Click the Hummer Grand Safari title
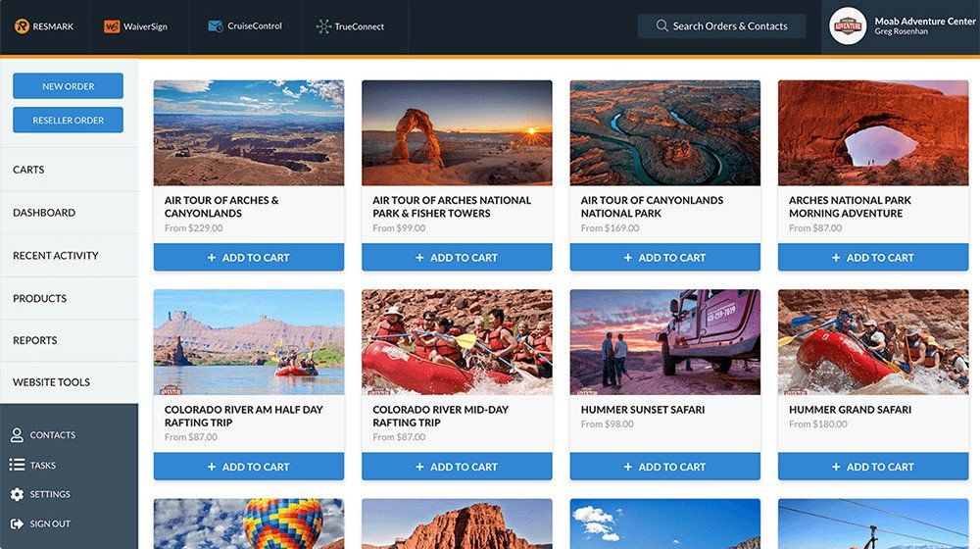This screenshot has height=549, width=980. (x=850, y=410)
